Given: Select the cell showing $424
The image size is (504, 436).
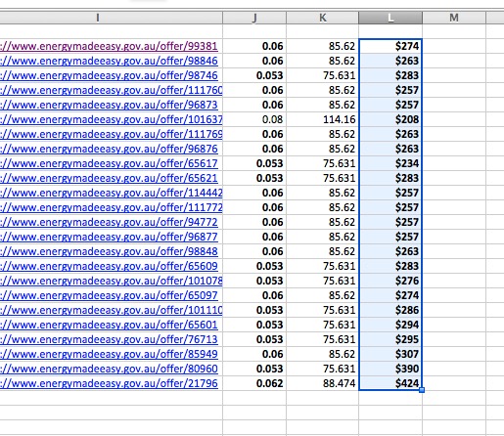Looking at the screenshot, I should coord(390,383).
